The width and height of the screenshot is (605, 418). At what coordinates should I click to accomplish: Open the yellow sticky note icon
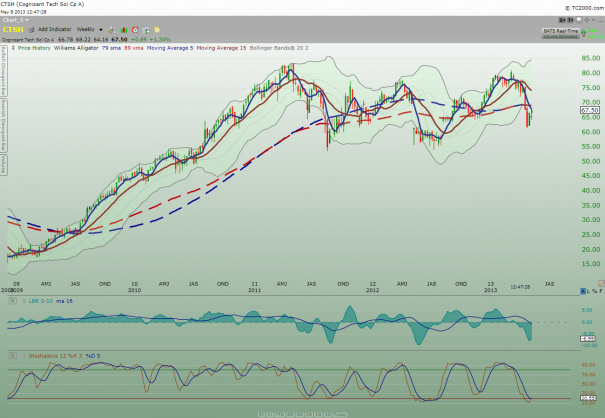(x=157, y=30)
